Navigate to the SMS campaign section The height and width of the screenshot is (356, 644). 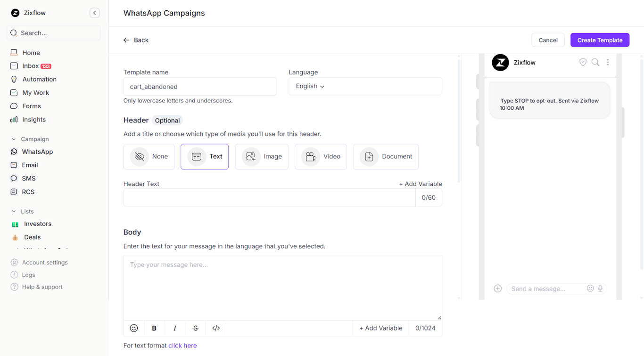28,178
